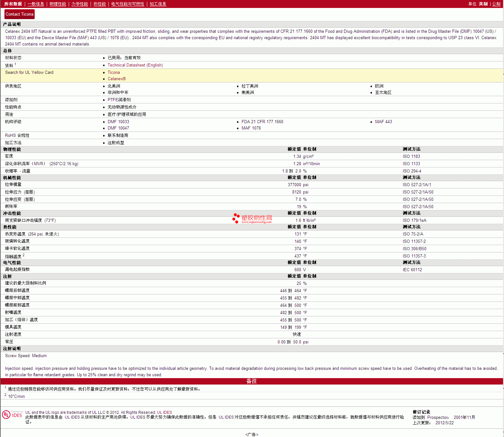Viewport: 504px width, 437px height.
Task: Click the MAF 443 agency rating
Action: tap(383, 122)
